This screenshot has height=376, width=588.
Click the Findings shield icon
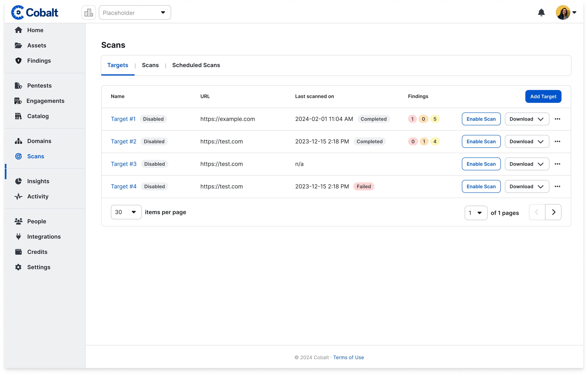(18, 60)
